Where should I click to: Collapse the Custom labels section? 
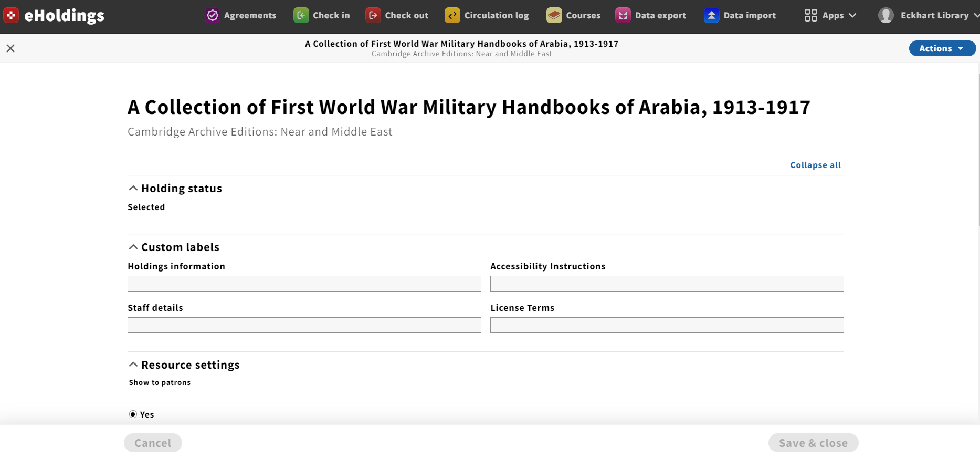coord(174,247)
